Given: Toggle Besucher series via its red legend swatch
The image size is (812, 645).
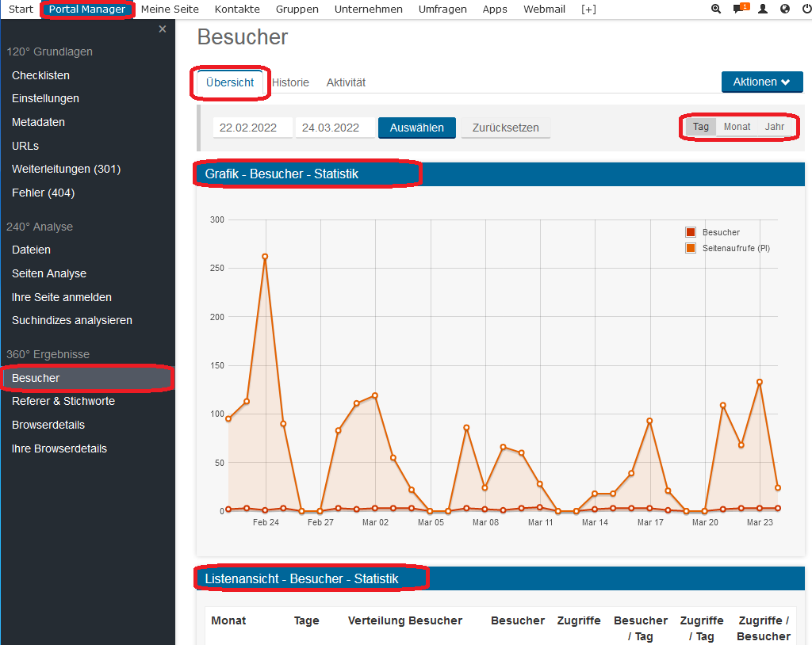Looking at the screenshot, I should tap(691, 232).
